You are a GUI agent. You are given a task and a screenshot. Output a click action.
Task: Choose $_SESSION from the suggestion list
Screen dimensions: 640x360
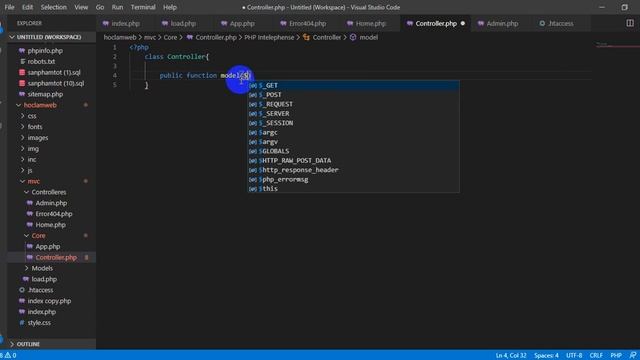pyautogui.click(x=353, y=123)
